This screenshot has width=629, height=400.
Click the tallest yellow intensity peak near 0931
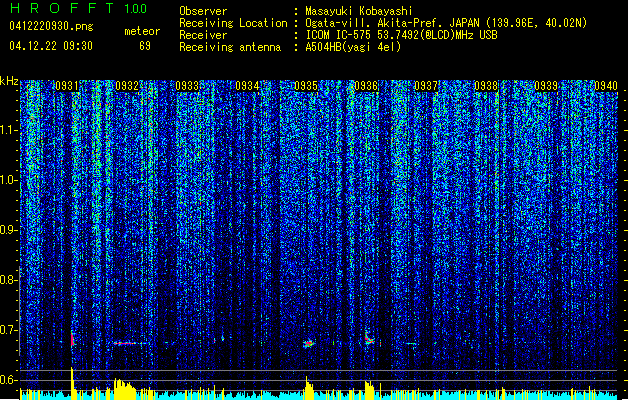click(x=73, y=383)
